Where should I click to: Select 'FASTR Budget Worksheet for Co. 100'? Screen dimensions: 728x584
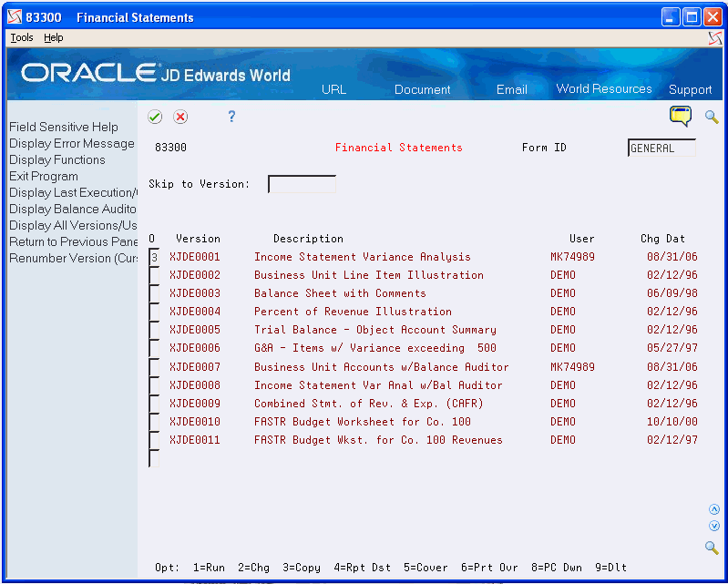pyautogui.click(x=362, y=422)
